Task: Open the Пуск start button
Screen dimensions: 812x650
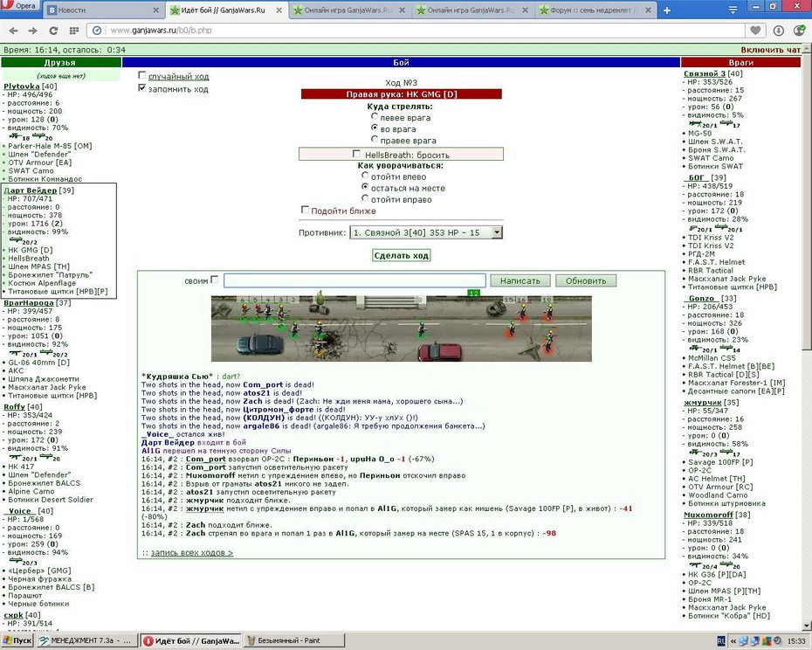Action: pyautogui.click(x=17, y=640)
